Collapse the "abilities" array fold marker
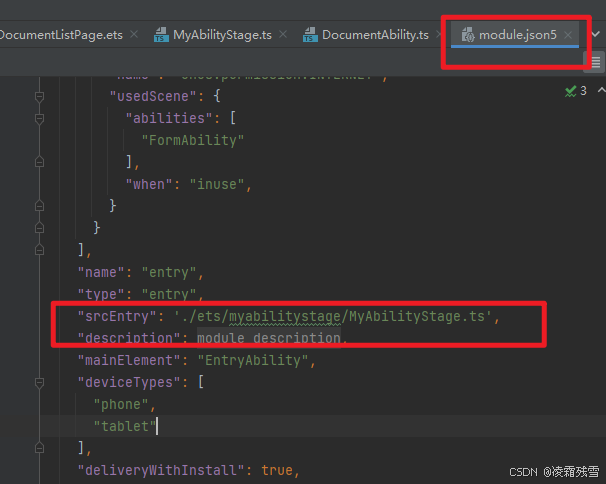The image size is (606, 484). pos(39,118)
